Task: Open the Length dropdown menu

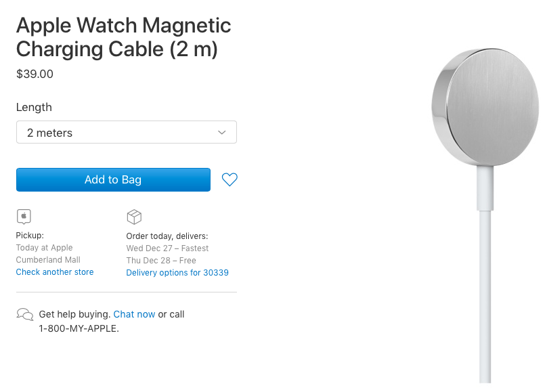Action: point(127,132)
